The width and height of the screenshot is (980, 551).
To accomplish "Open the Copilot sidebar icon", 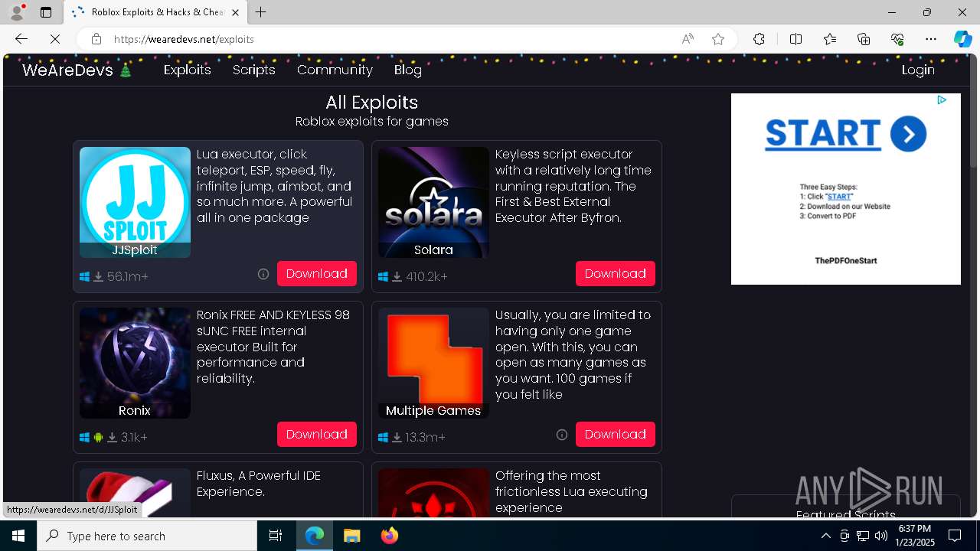I will [962, 39].
